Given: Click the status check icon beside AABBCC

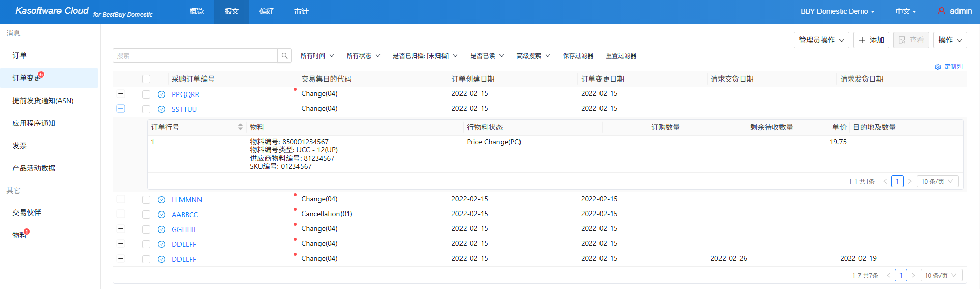Looking at the screenshot, I should [x=162, y=215].
